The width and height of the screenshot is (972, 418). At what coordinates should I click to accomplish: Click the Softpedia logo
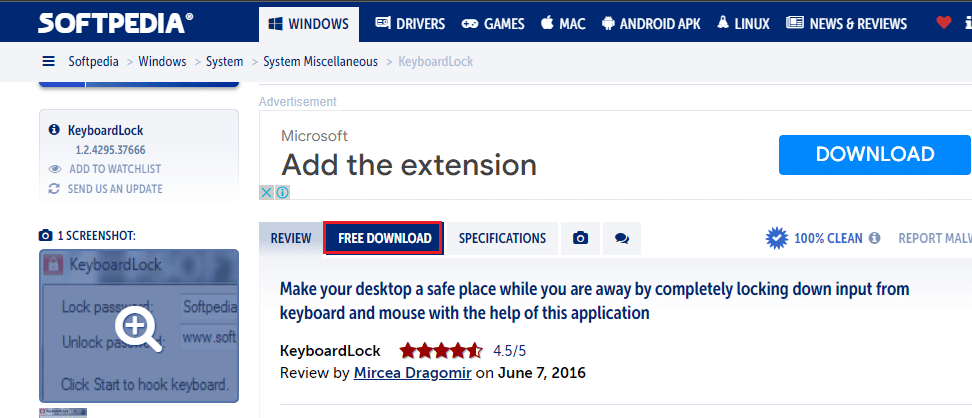115,24
